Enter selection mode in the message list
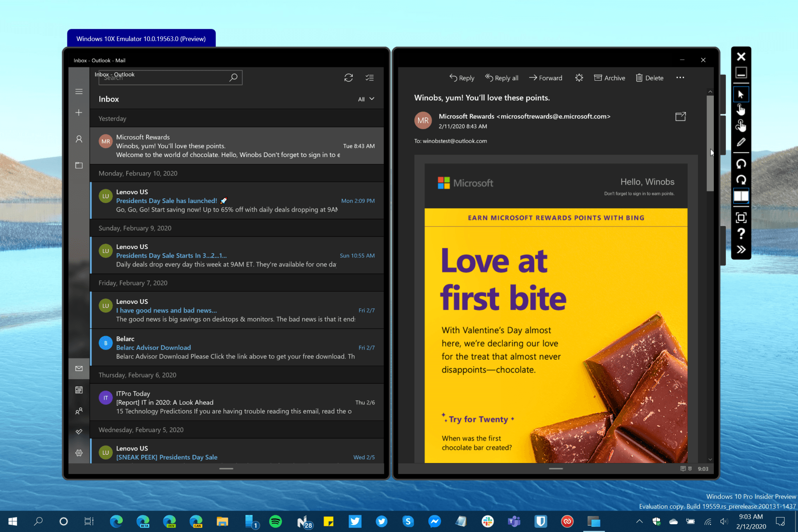 click(x=369, y=78)
